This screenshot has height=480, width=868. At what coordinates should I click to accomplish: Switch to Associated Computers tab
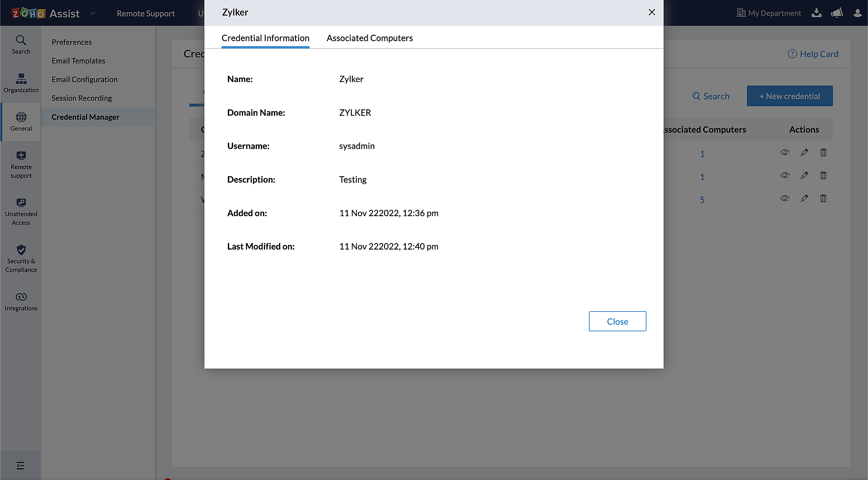click(369, 38)
